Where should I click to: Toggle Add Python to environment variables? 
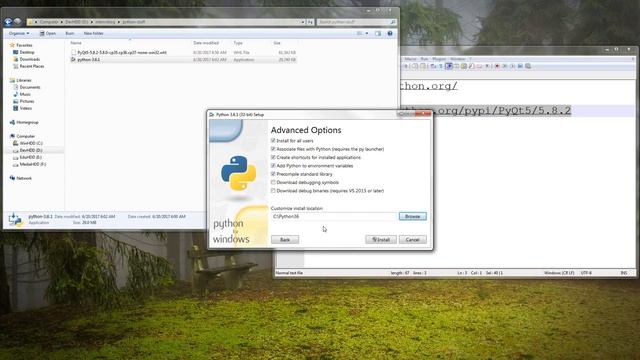point(273,166)
